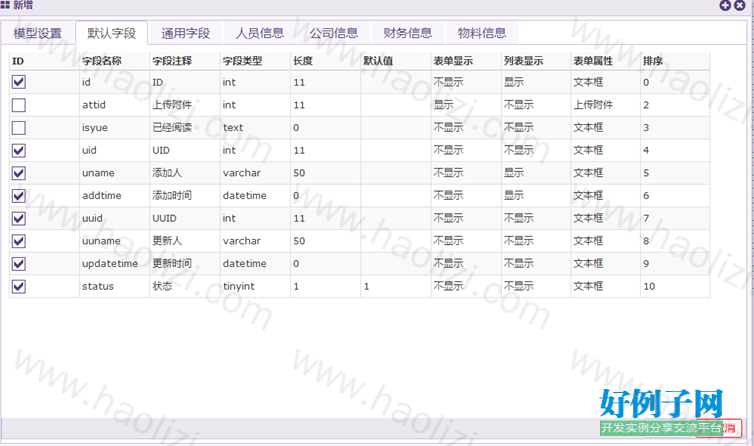754x446 pixels.
Task: Open the 物料信息 tab
Action: click(x=482, y=33)
